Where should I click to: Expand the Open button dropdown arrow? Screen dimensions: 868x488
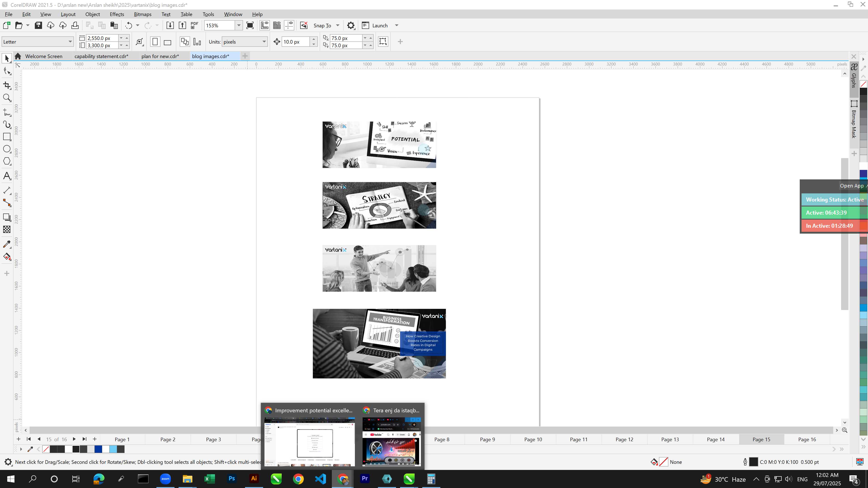point(28,25)
